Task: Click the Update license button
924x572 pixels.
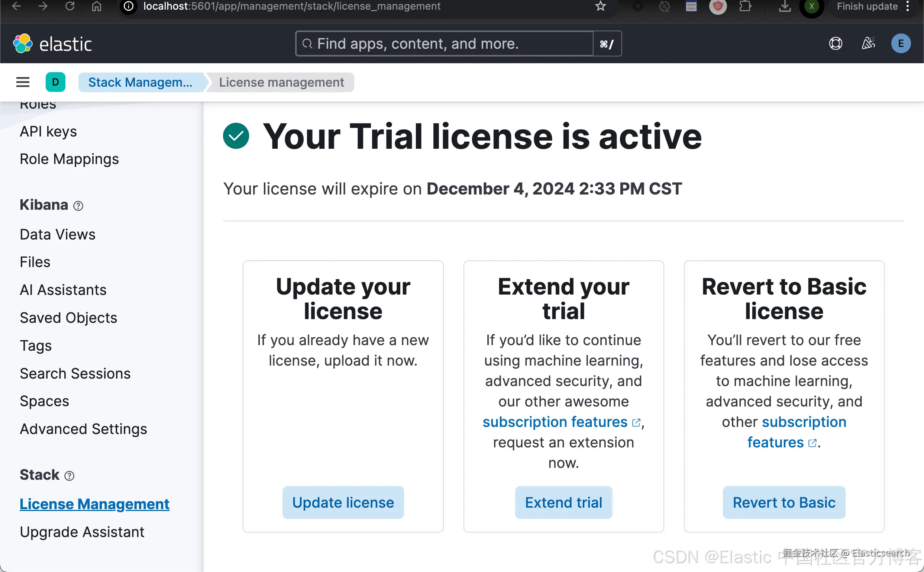Action: point(343,502)
